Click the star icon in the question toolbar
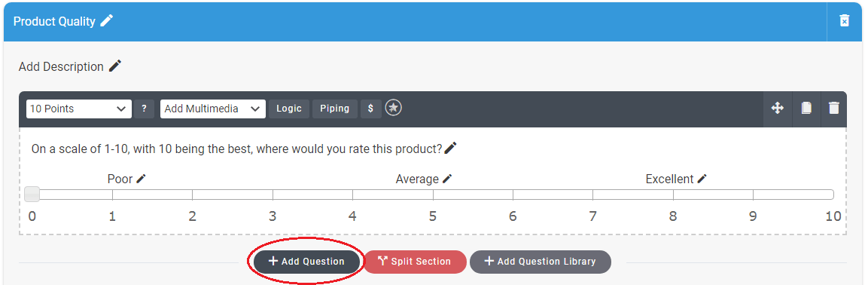Image resolution: width=868 pixels, height=285 pixels. click(x=394, y=108)
